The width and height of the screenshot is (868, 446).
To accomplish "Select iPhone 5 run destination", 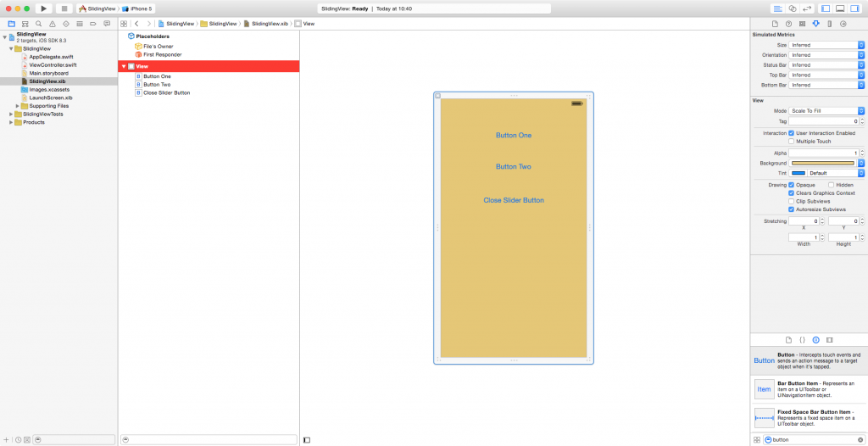I will pyautogui.click(x=136, y=8).
